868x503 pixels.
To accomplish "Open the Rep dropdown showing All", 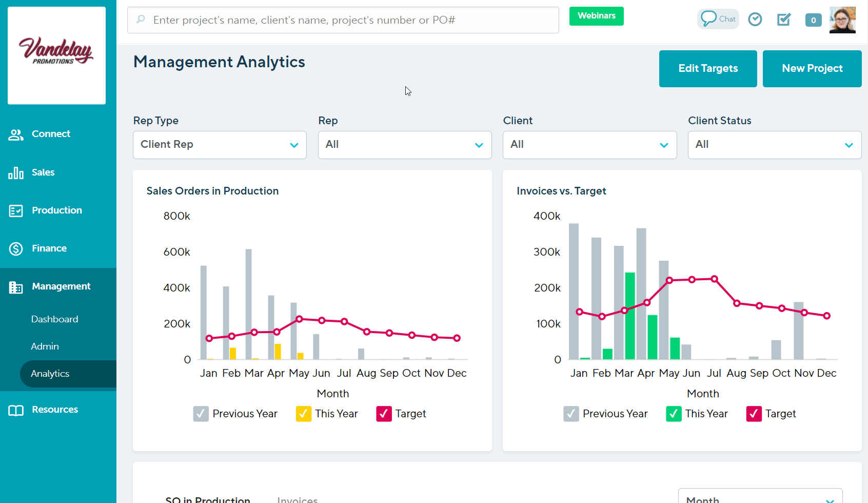I will [x=405, y=145].
